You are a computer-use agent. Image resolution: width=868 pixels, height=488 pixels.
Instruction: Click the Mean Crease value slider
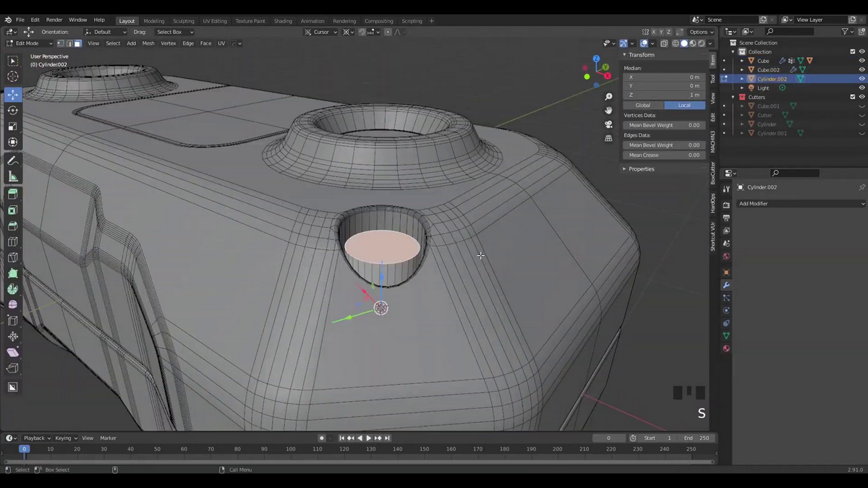664,155
